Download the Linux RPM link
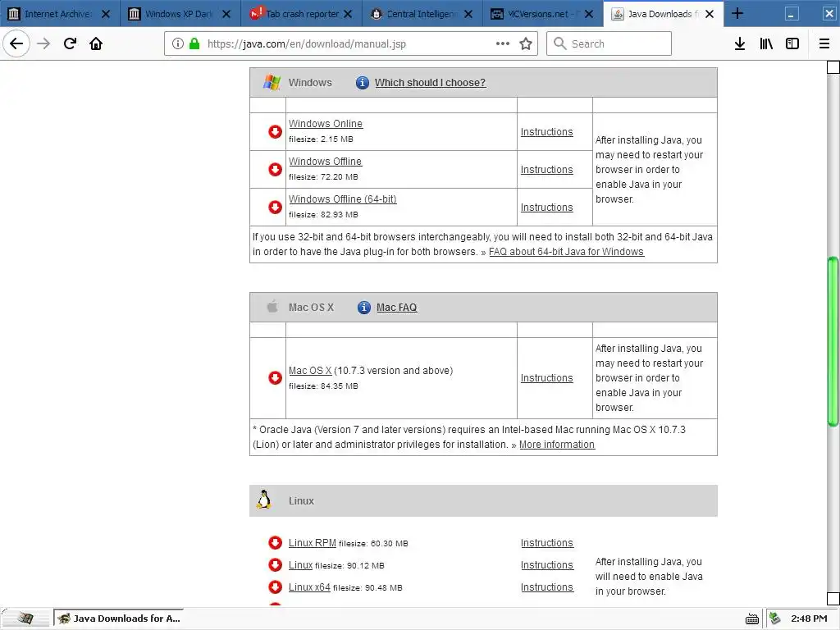The height and width of the screenshot is (630, 840). tap(313, 543)
